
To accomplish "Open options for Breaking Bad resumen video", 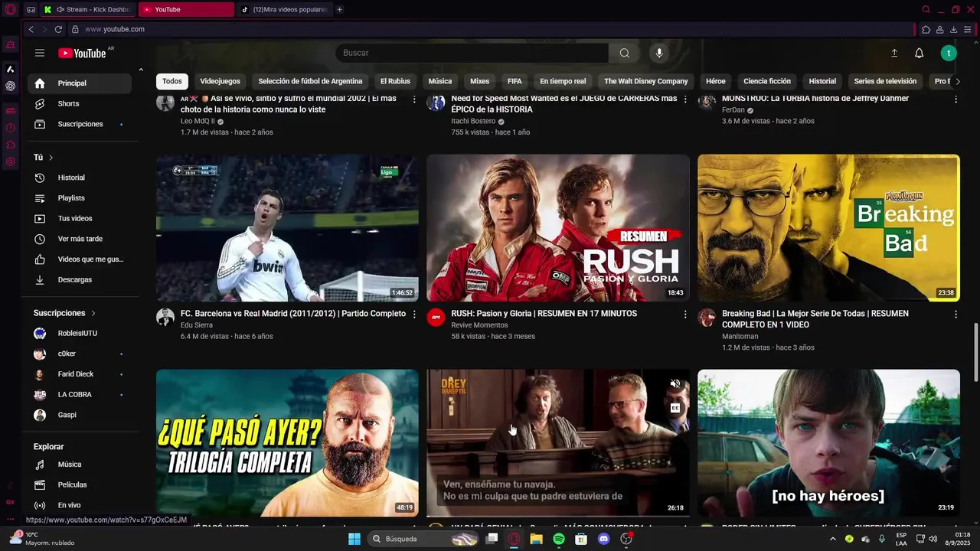I will click(x=955, y=315).
